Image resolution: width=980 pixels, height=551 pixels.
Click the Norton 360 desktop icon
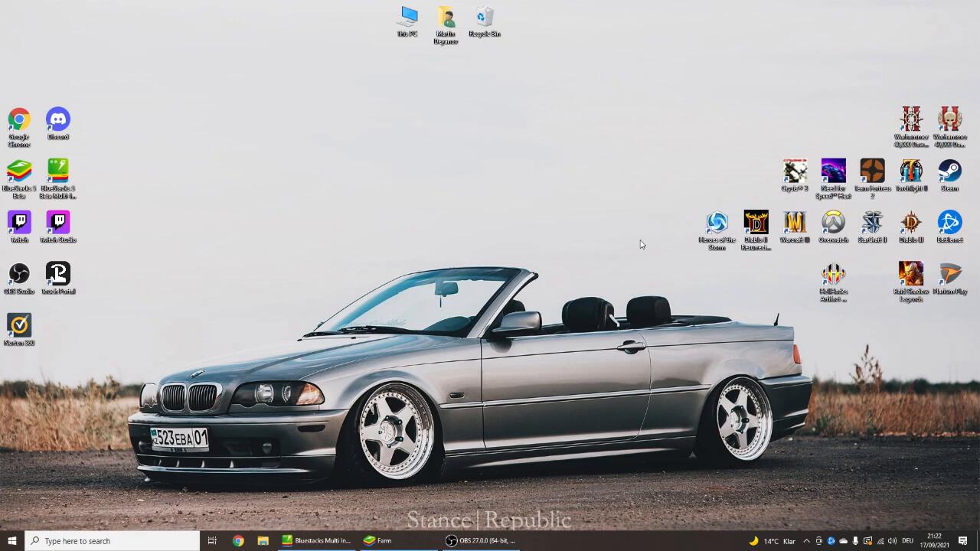pyautogui.click(x=19, y=327)
